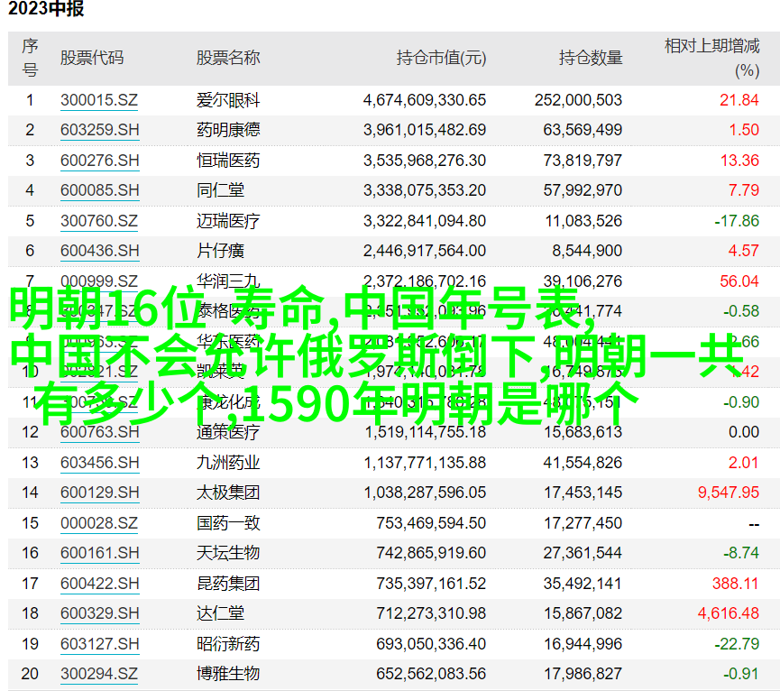
Task: Click the 持仓市值(元) column header
Action: point(441,59)
